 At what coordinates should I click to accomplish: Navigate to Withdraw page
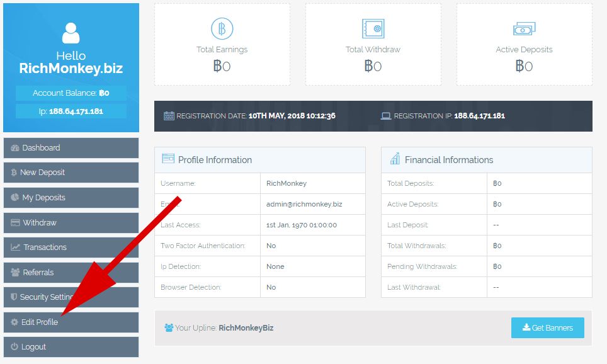(x=71, y=223)
